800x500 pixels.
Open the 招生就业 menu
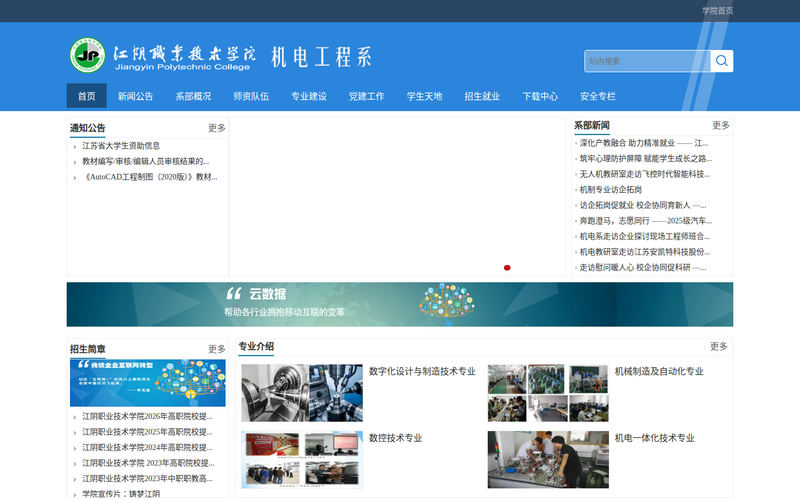(482, 96)
